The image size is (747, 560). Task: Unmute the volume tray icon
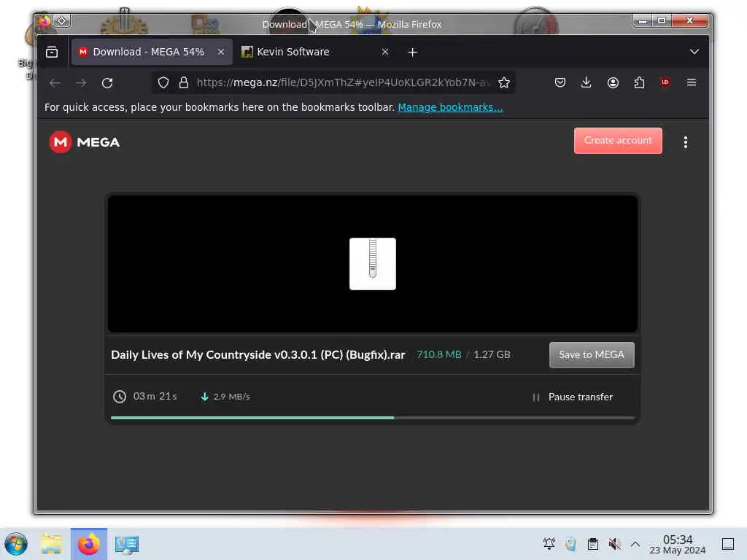click(614, 543)
